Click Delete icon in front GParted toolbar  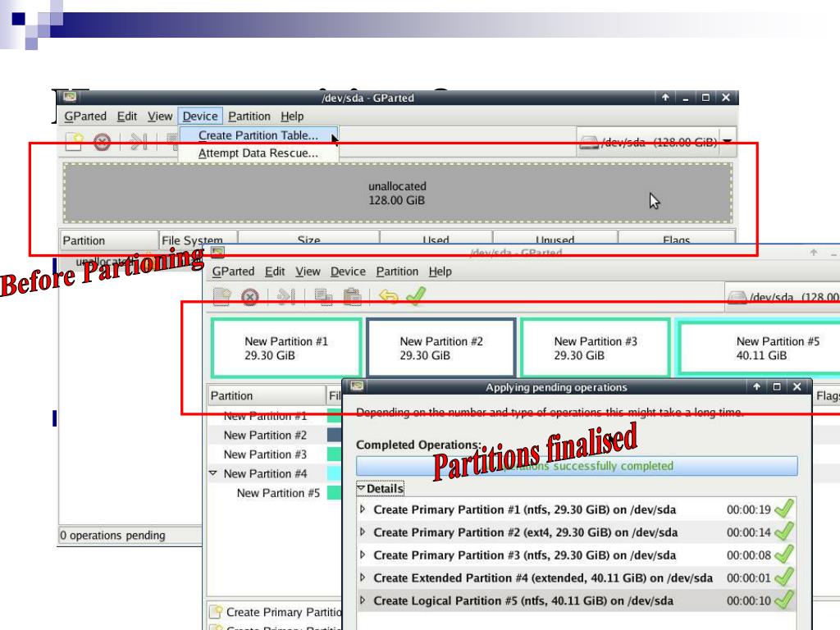pos(249,297)
